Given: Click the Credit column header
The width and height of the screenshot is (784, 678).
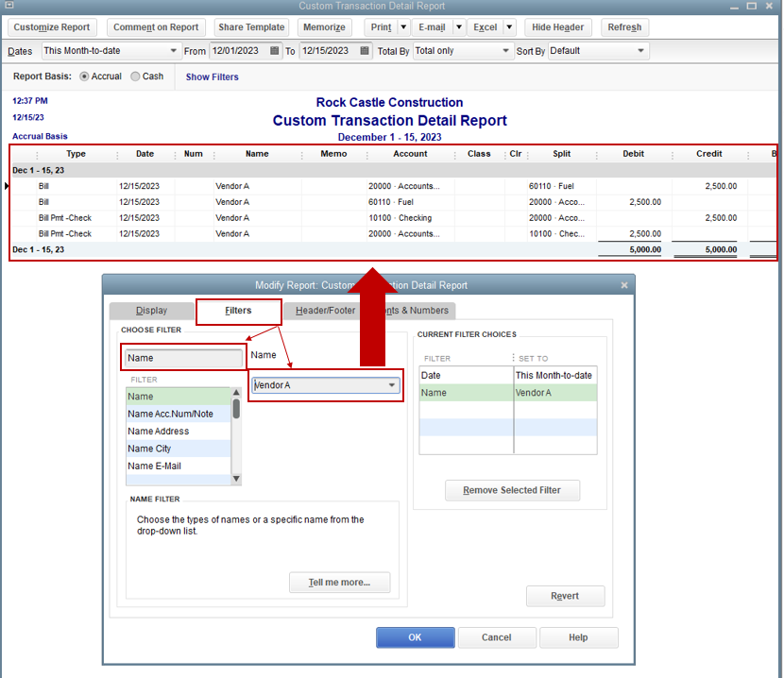Looking at the screenshot, I should (x=709, y=154).
